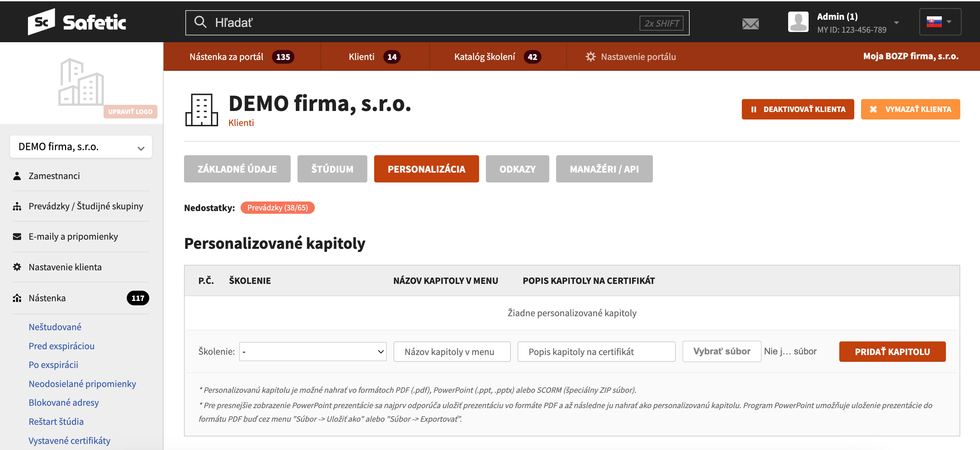This screenshot has height=450, width=980.
Task: Focus the Hľadať search field
Action: tap(437, 22)
